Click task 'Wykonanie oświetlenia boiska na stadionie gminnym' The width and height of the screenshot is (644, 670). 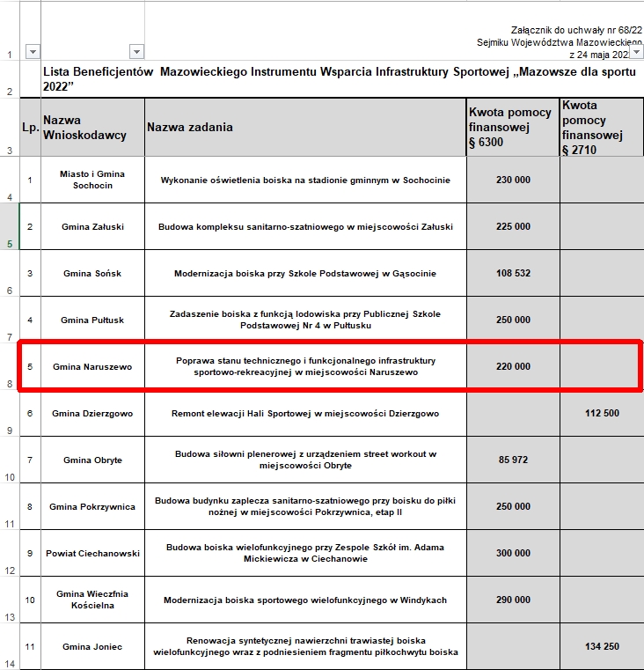pyautogui.click(x=306, y=180)
